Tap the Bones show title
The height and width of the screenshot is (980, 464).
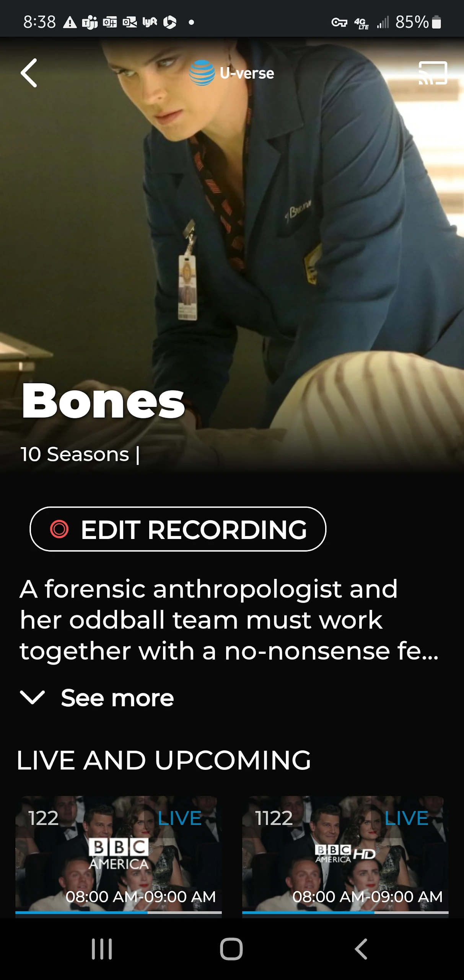tap(103, 401)
